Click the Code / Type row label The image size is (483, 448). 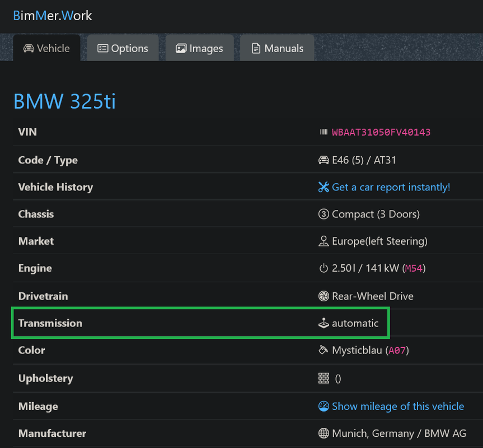click(48, 160)
